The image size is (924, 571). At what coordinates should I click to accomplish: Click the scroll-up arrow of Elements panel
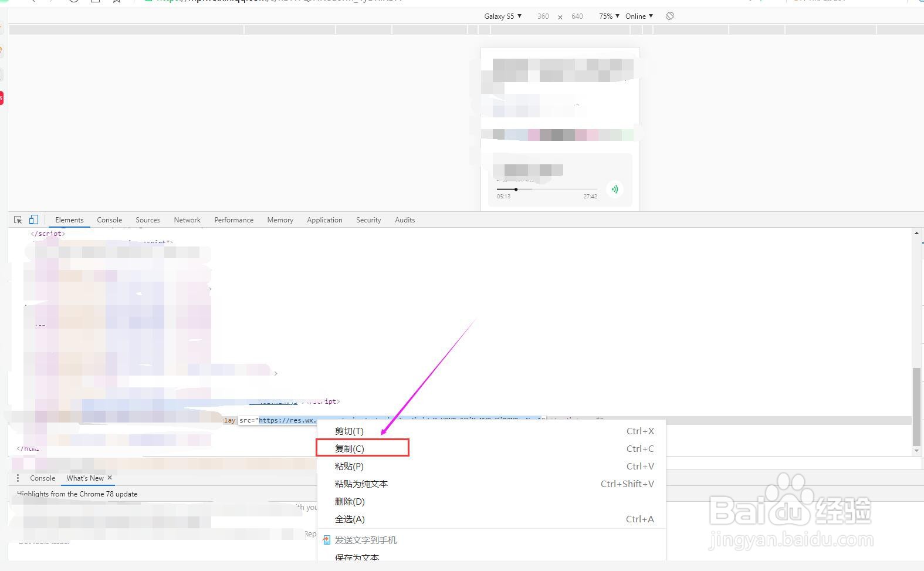tap(916, 233)
